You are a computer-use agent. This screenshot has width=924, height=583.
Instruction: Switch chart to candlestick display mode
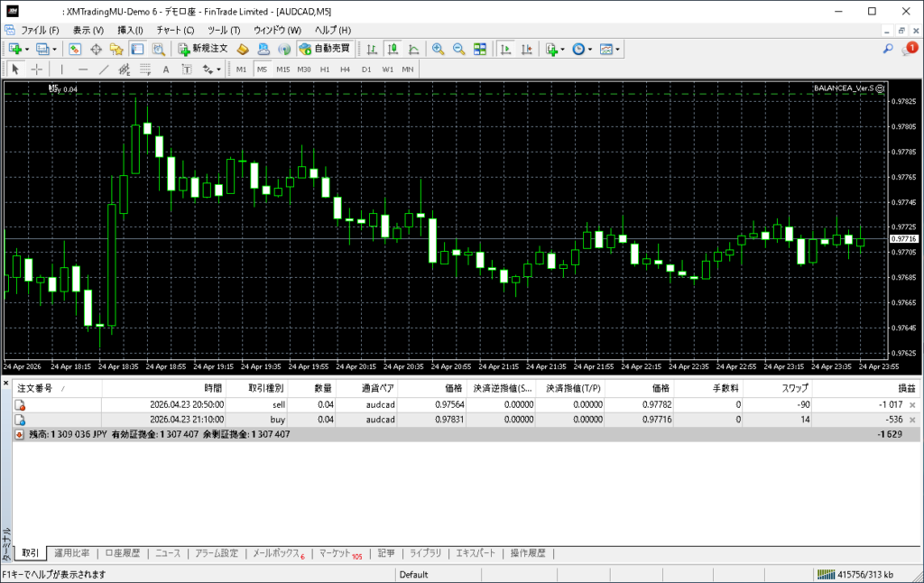pyautogui.click(x=393, y=49)
